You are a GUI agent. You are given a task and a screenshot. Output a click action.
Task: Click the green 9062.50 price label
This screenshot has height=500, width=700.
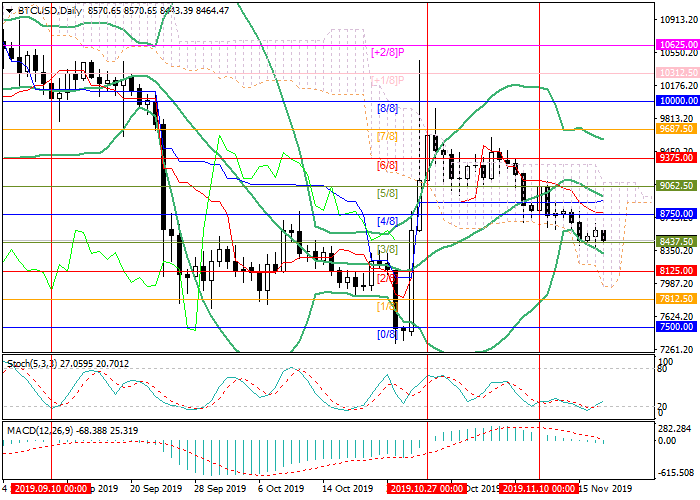(677, 185)
